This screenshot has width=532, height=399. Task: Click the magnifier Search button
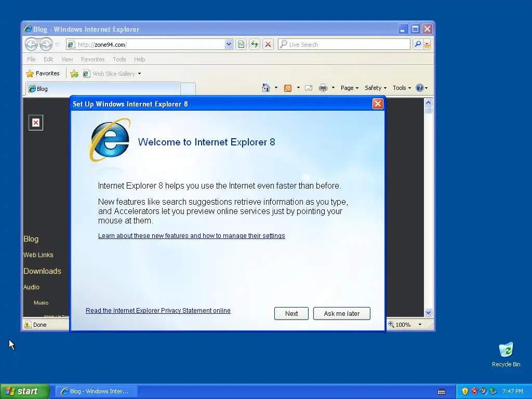click(x=418, y=45)
